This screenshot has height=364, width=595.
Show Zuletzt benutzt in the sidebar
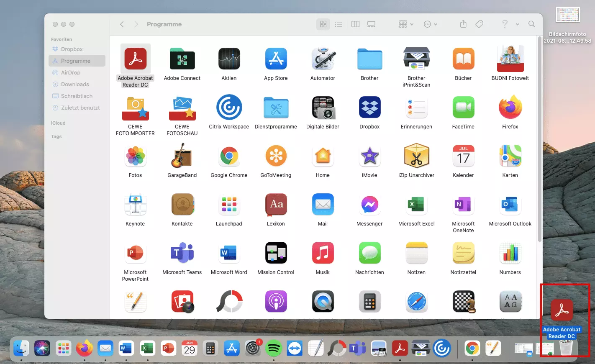(x=77, y=108)
